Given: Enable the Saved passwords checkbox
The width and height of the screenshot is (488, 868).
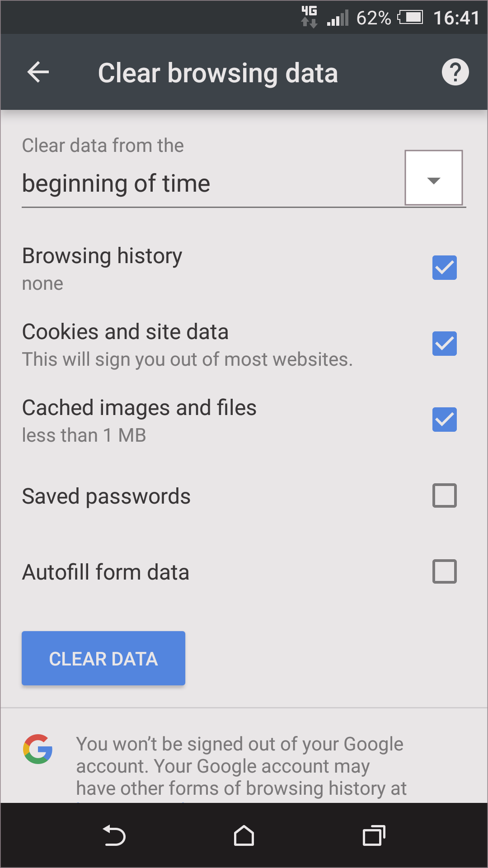Looking at the screenshot, I should 444,495.
